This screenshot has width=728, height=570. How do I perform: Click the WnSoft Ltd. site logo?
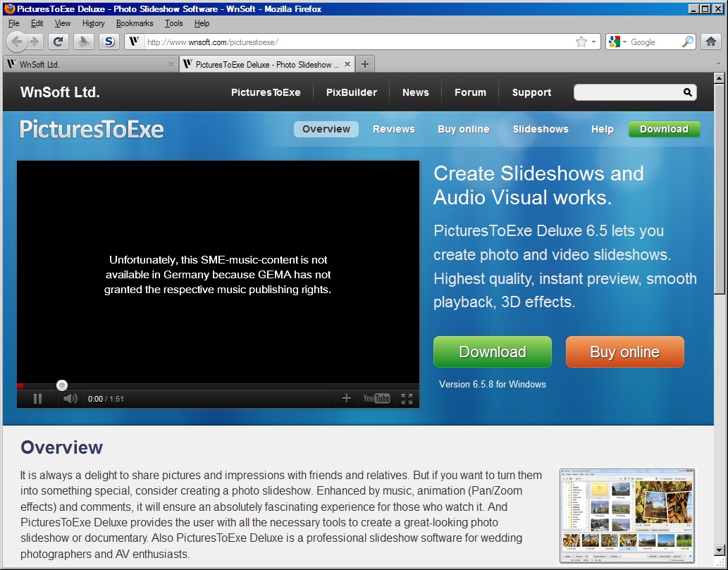(61, 92)
